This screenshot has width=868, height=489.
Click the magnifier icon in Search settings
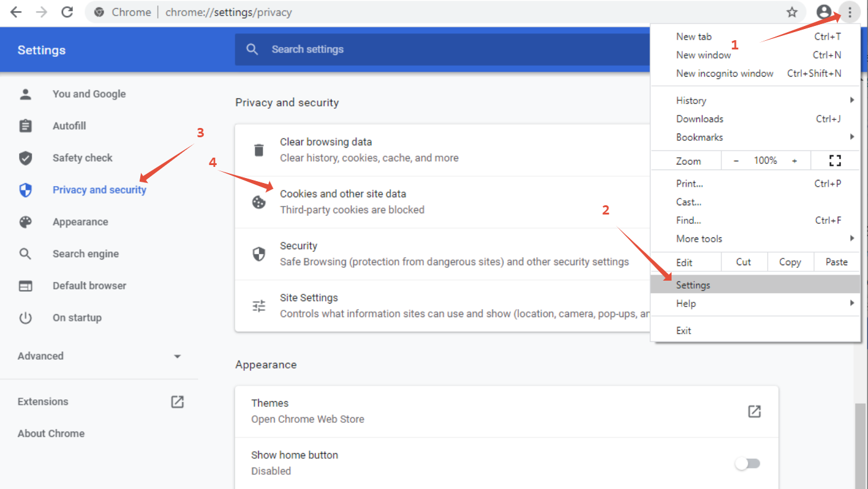(x=252, y=49)
